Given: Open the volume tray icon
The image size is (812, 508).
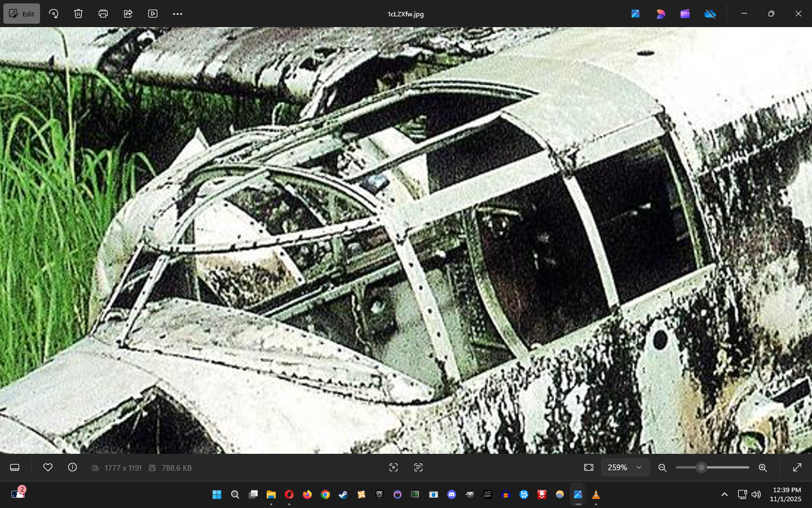Looking at the screenshot, I should point(756,494).
